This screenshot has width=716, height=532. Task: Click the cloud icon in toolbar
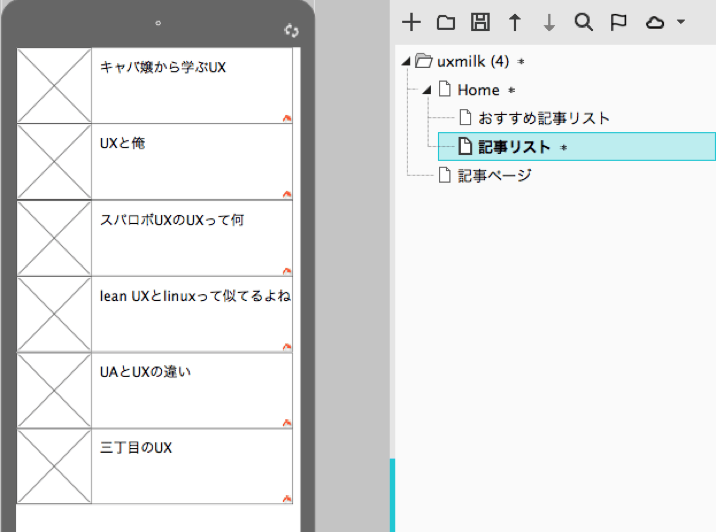point(655,22)
